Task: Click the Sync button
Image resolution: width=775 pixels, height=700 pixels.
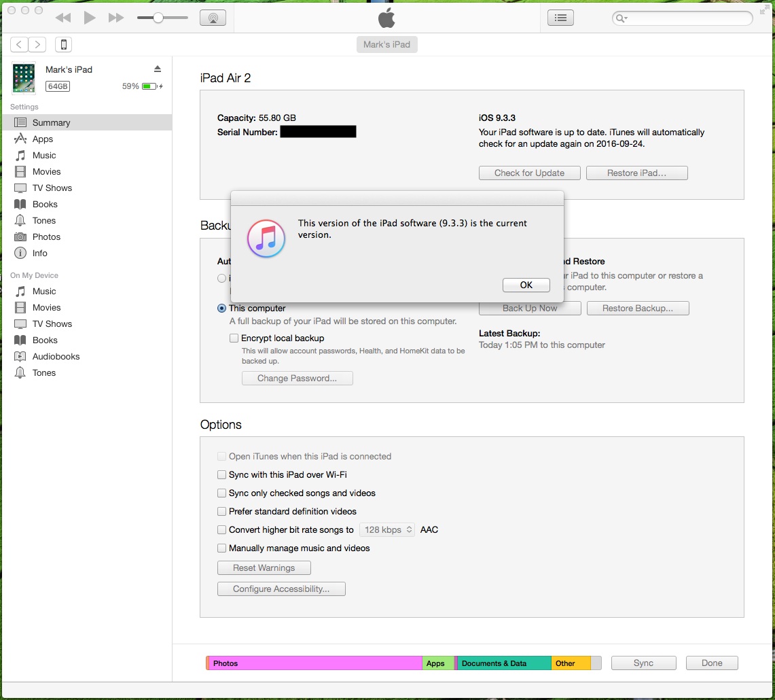Action: click(643, 663)
